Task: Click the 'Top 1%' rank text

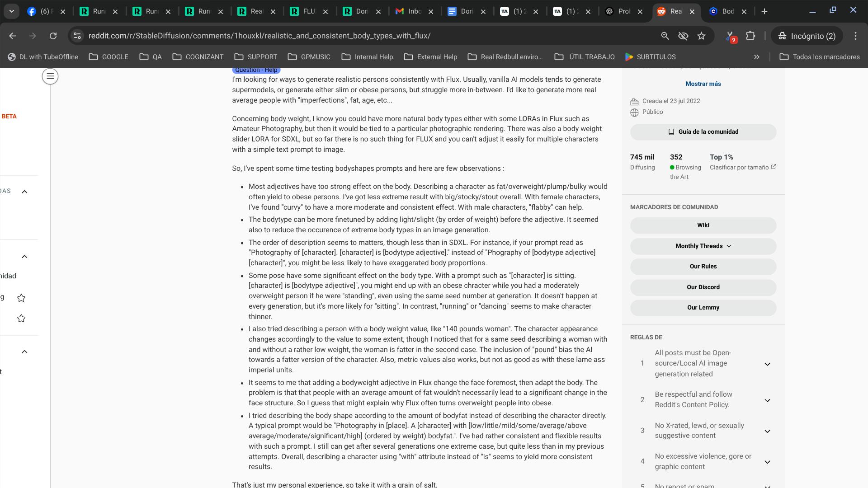Action: 722,157
